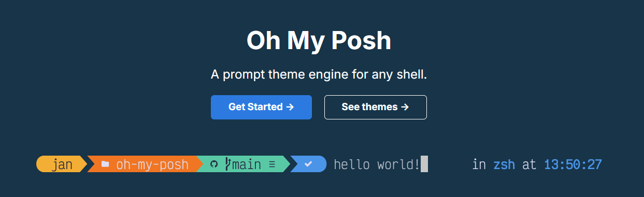Click the gray block cursor after hello world!
644x197 pixels.
(424, 164)
